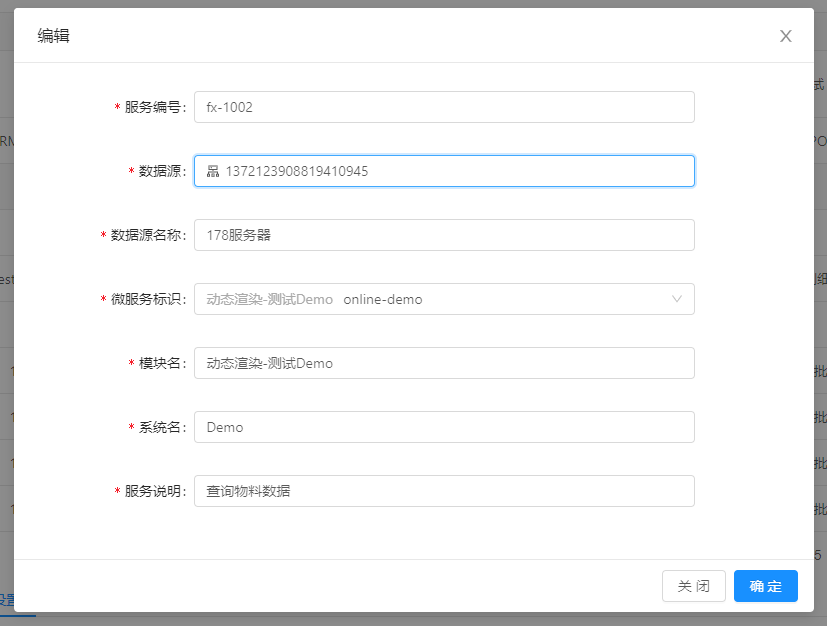The width and height of the screenshot is (827, 626).
Task: Click the 模块名 label
Action: click(x=160, y=363)
